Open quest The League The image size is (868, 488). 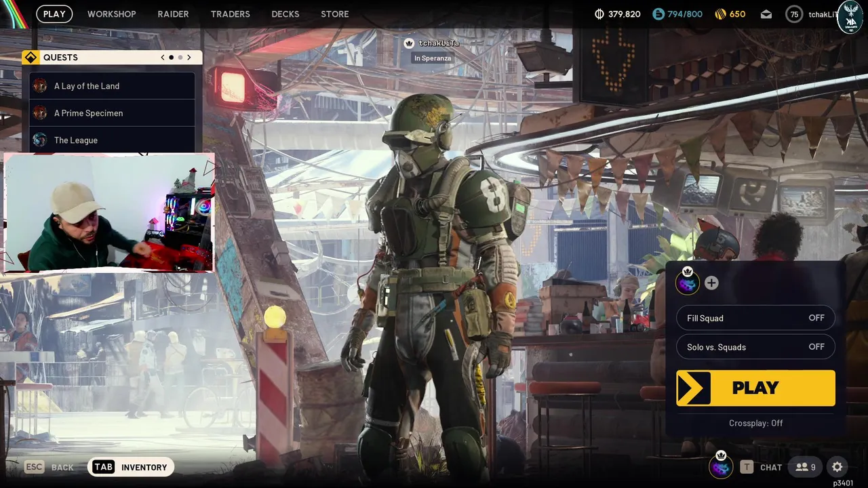click(x=112, y=140)
